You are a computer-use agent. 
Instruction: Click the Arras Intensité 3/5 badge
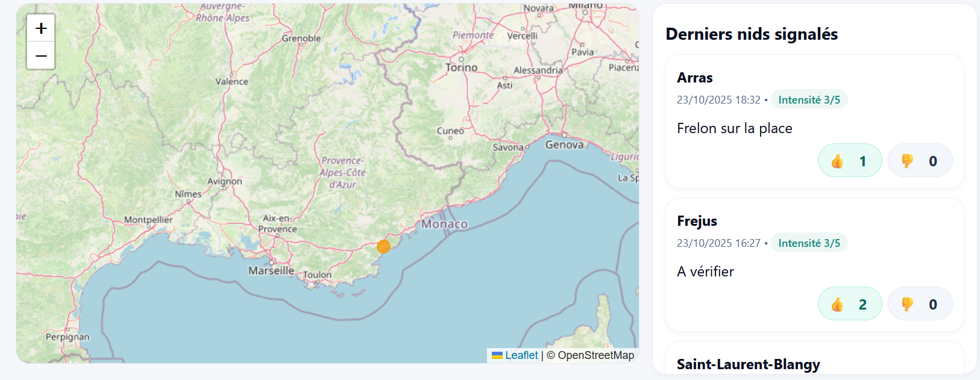coord(809,100)
